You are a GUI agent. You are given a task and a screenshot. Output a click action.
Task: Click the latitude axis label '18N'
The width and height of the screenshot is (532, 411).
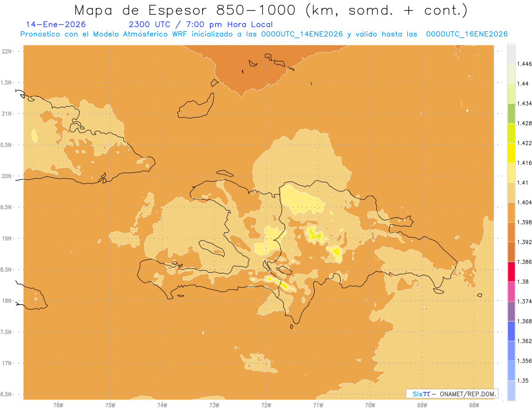click(x=6, y=301)
